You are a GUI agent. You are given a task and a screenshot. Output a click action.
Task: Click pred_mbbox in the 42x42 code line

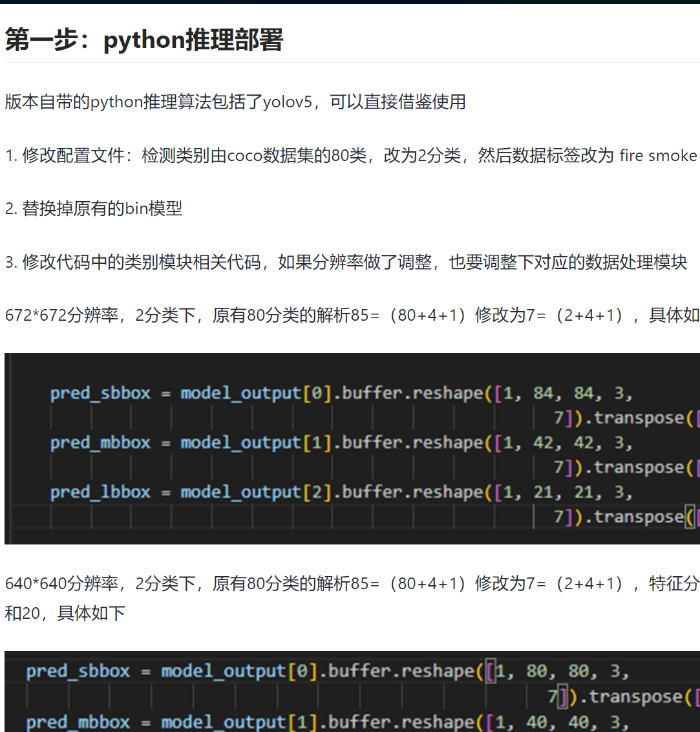[x=100, y=443]
